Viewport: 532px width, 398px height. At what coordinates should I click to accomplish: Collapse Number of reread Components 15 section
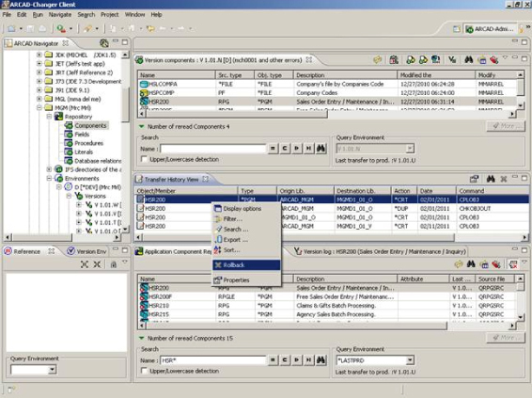click(x=142, y=338)
